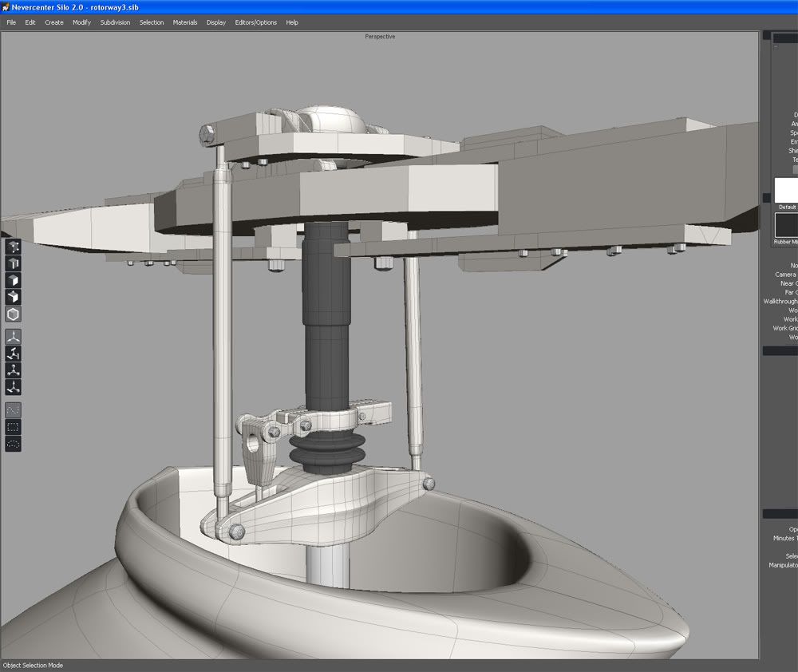Activate the scale manipulator with ball ends
Screen dimensions: 798x672
(13, 370)
